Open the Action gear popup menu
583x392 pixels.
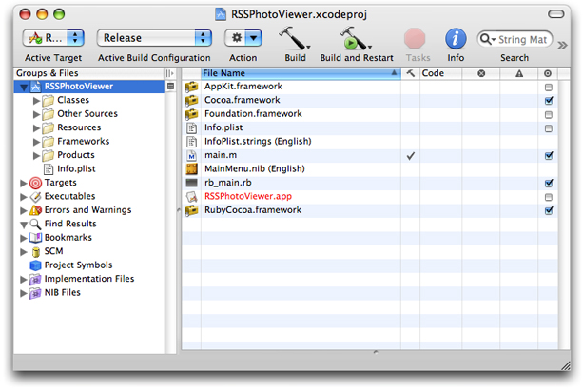243,38
